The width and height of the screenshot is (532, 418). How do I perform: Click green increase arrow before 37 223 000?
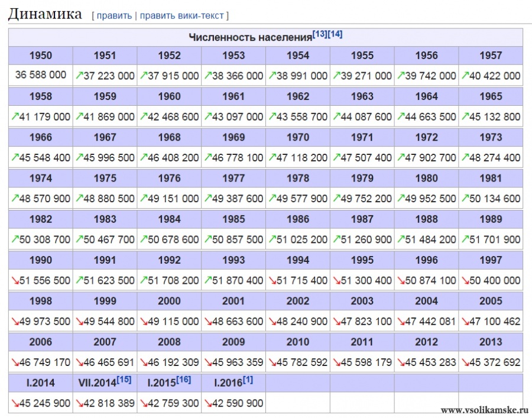79,76
